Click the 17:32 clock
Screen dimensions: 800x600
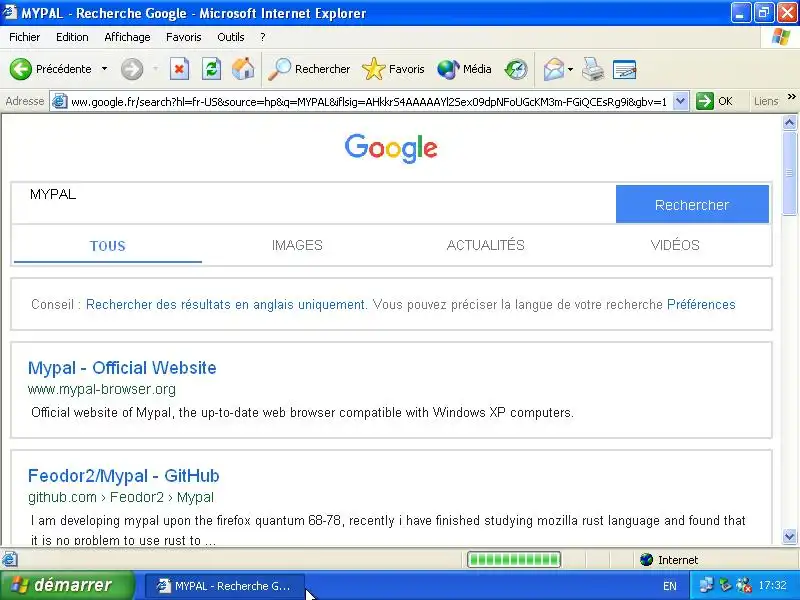(772, 585)
